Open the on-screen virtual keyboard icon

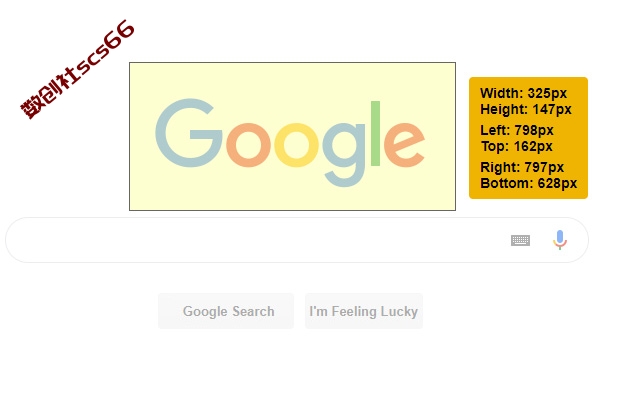pos(520,240)
